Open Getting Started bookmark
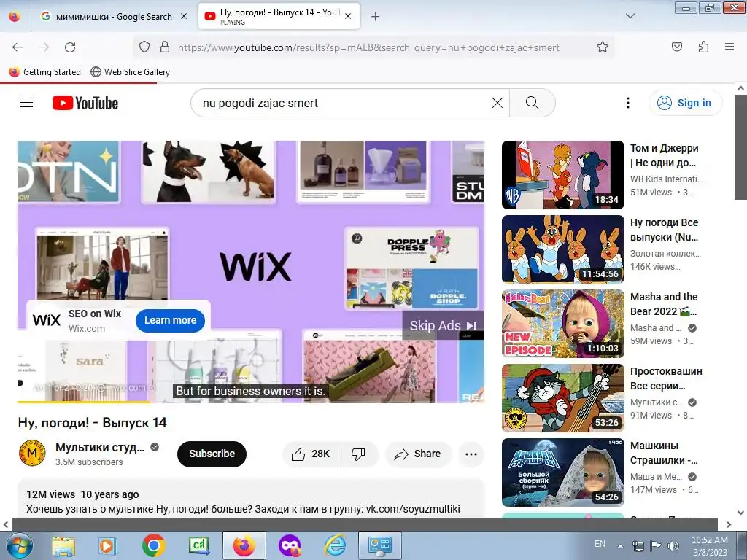 (x=45, y=72)
